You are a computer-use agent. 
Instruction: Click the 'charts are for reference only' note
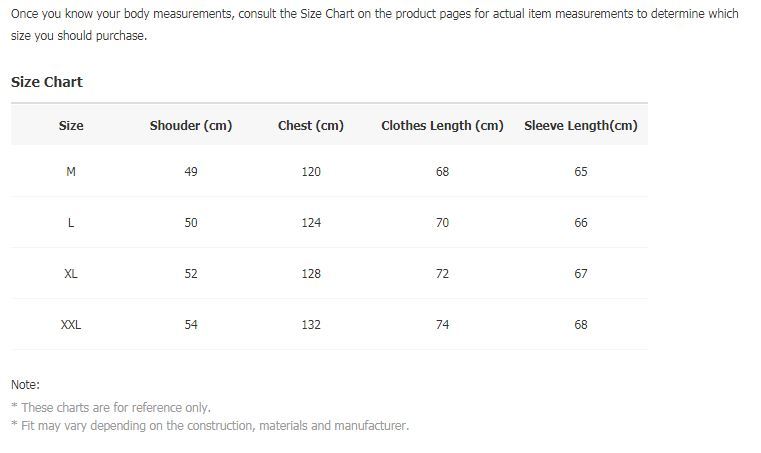[x=111, y=407]
